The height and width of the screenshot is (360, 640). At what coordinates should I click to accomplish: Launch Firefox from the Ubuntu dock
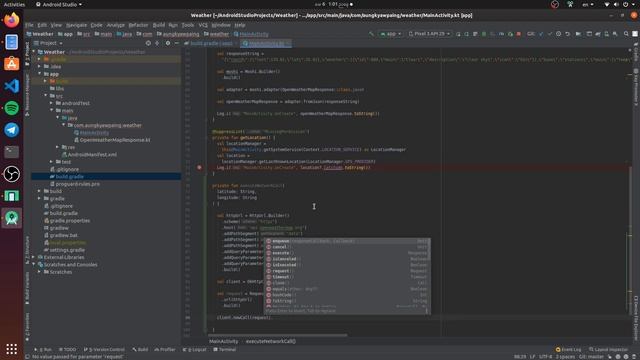click(x=11, y=20)
